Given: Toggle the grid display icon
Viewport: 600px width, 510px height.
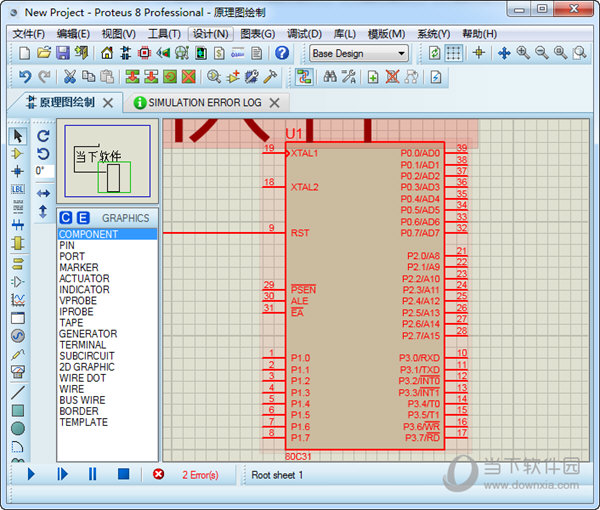Looking at the screenshot, I should coord(453,53).
